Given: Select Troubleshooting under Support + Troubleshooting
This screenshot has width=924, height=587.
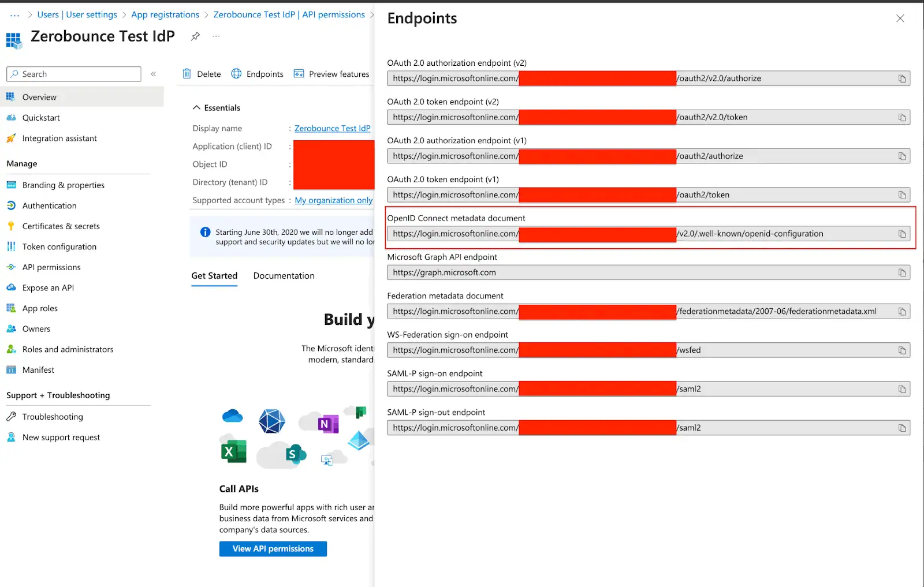Looking at the screenshot, I should (x=52, y=416).
